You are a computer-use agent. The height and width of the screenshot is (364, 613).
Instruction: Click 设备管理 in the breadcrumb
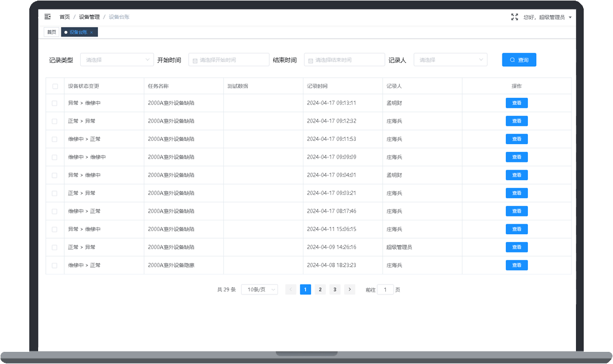89,17
